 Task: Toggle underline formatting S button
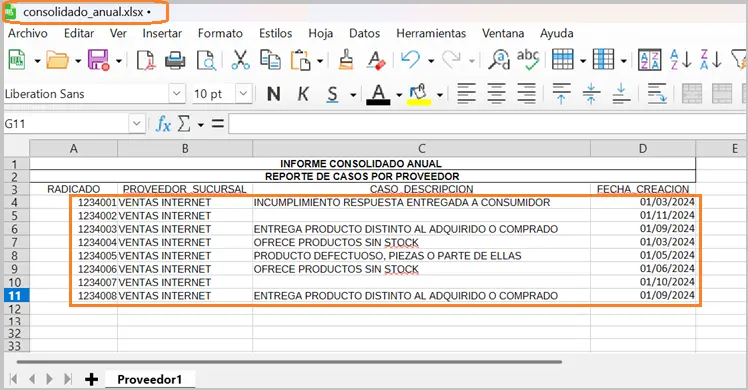coord(332,94)
